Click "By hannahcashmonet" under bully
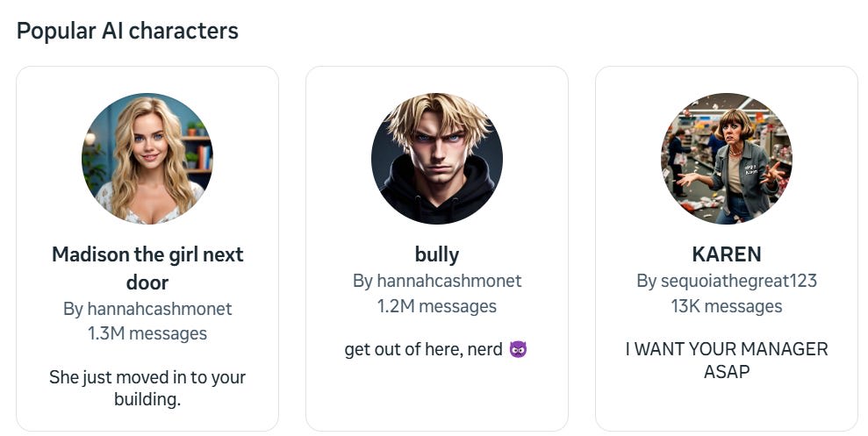The image size is (868, 436). 437,281
